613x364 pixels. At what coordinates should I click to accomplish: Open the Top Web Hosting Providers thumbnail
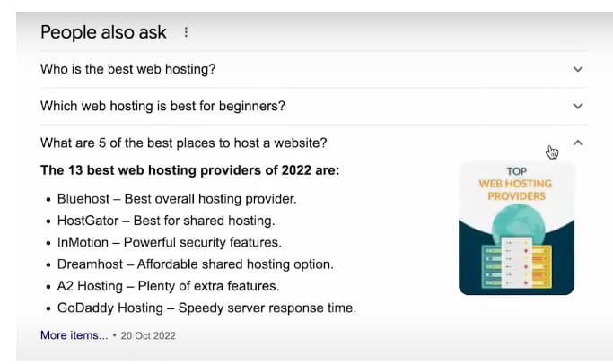tap(516, 228)
